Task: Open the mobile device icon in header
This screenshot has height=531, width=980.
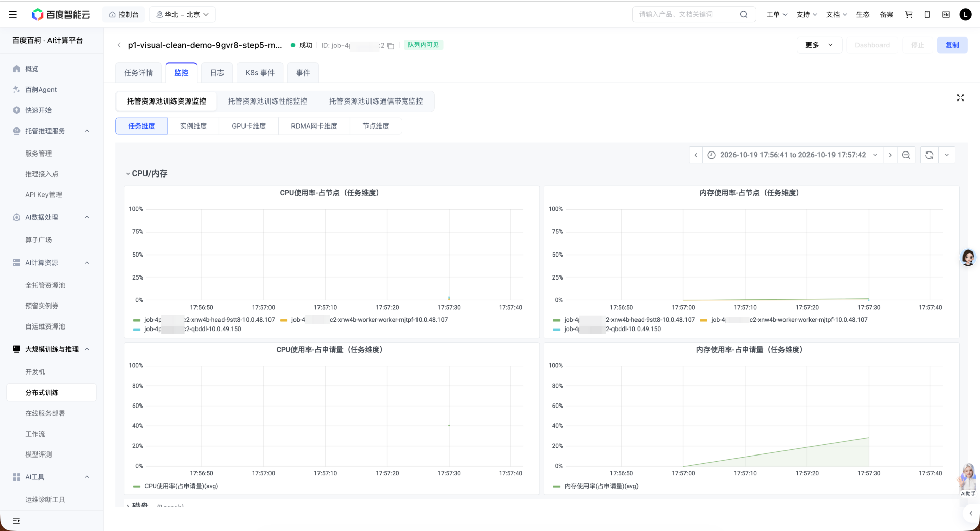Action: [927, 15]
